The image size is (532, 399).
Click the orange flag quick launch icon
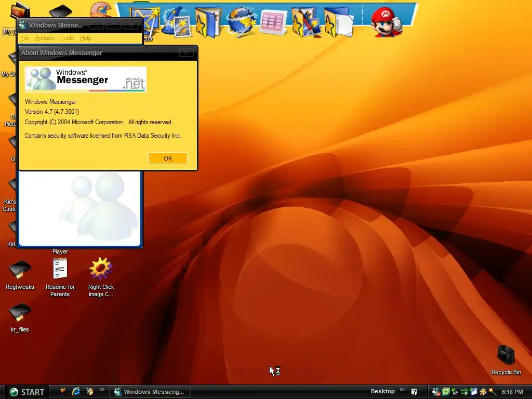[62, 391]
